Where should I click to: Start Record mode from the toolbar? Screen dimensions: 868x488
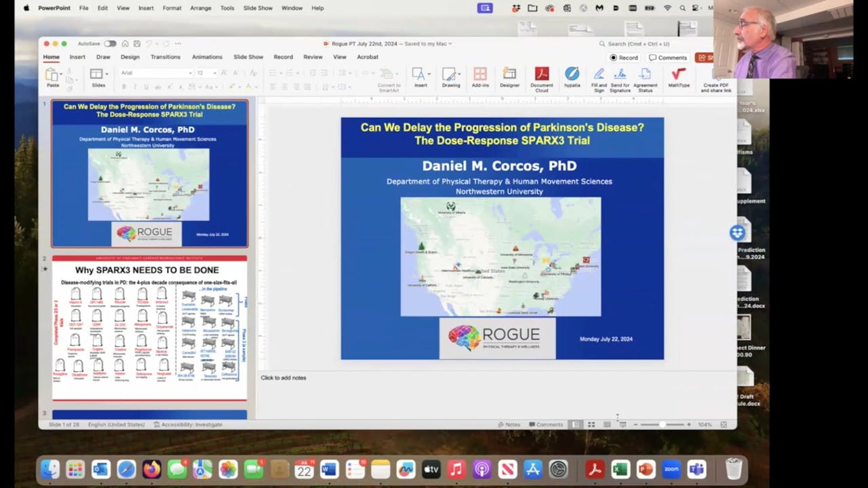click(624, 58)
